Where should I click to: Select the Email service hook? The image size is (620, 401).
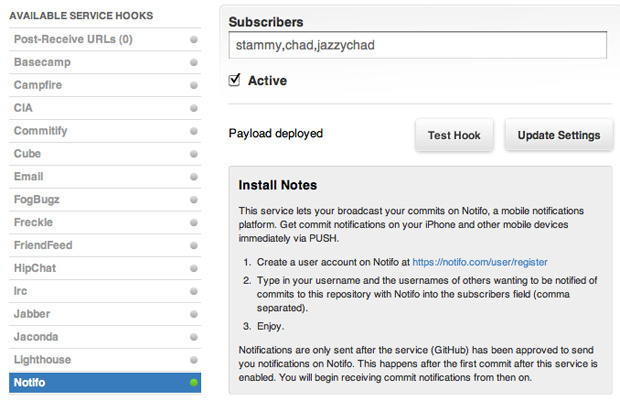pos(105,177)
